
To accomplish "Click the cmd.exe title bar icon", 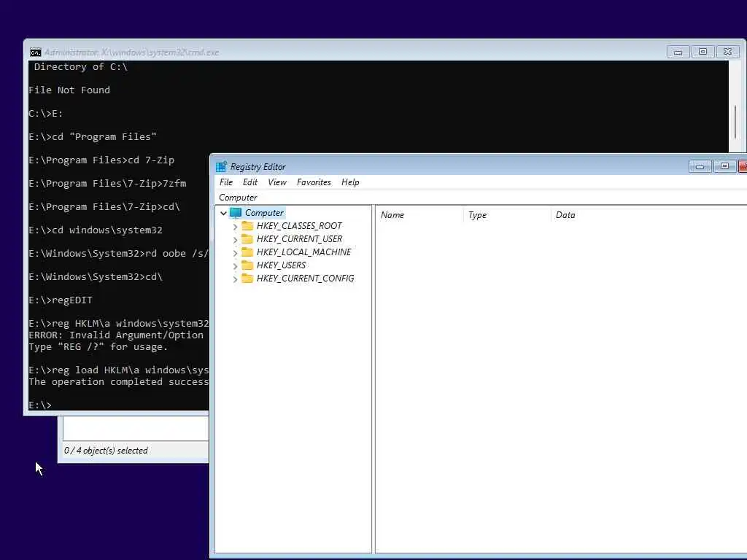I will pyautogui.click(x=35, y=52).
